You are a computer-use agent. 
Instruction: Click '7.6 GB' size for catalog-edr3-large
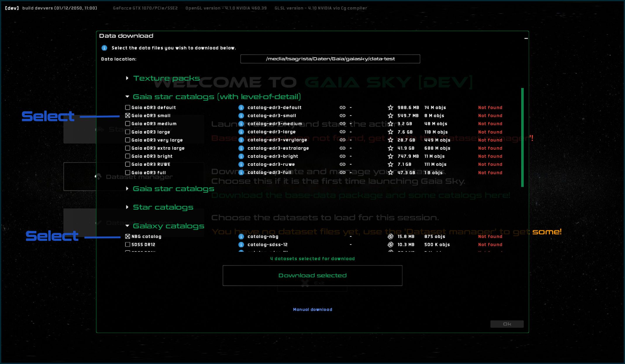tap(405, 132)
